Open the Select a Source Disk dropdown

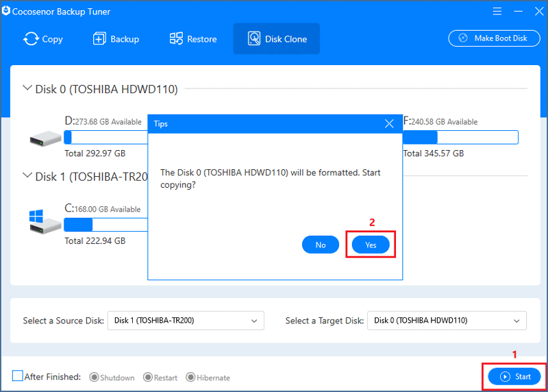(x=186, y=321)
